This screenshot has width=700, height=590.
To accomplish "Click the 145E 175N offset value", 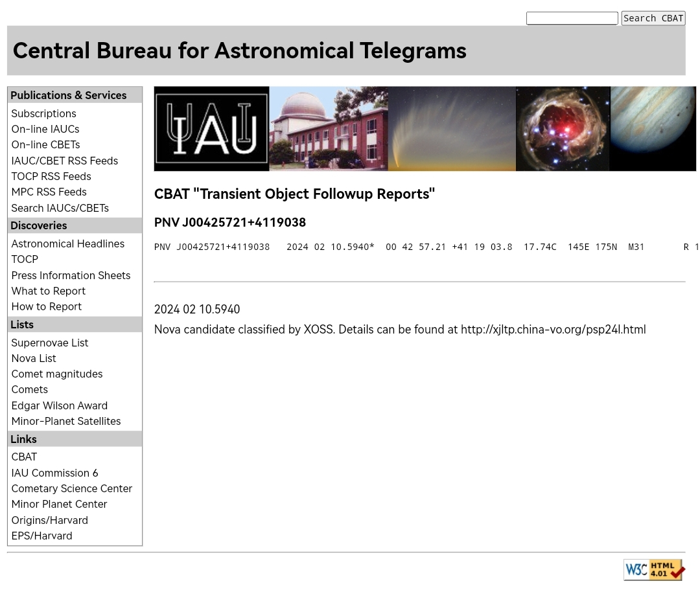I will click(x=592, y=247).
